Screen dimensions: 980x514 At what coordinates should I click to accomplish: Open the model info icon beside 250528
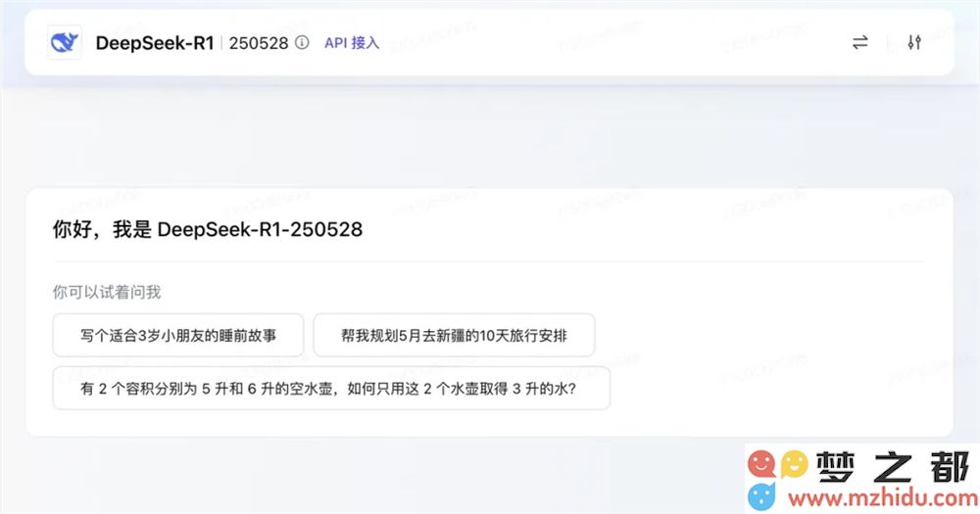pyautogui.click(x=302, y=42)
